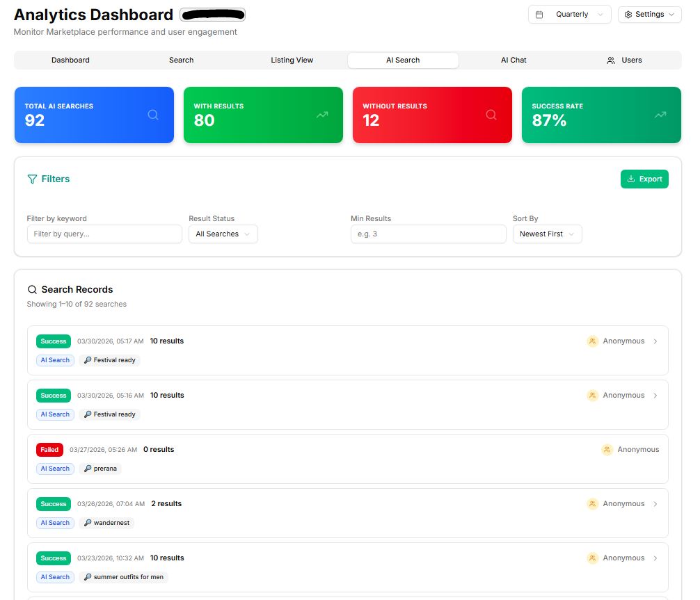
Task: Go to the Users tab
Action: coord(624,60)
